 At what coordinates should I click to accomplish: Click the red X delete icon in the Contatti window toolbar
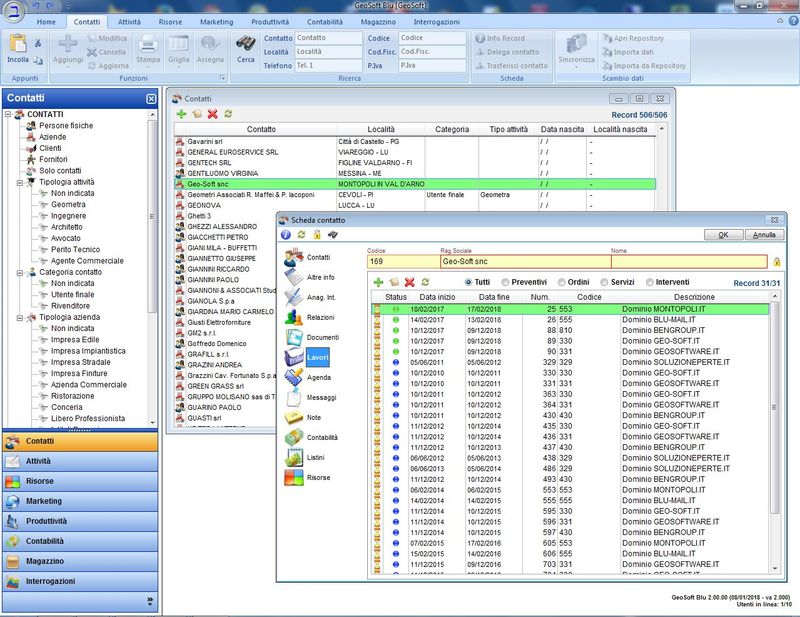(x=212, y=115)
